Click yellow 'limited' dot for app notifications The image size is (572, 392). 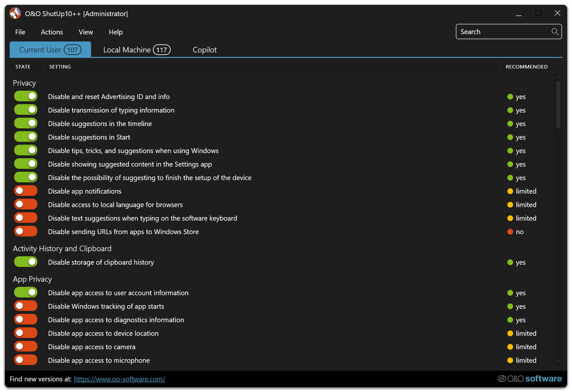pos(510,191)
